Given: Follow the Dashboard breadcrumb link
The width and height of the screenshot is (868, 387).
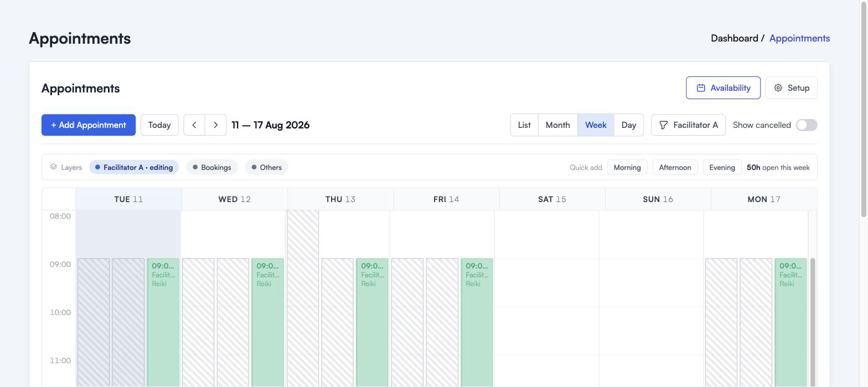Looking at the screenshot, I should [735, 38].
